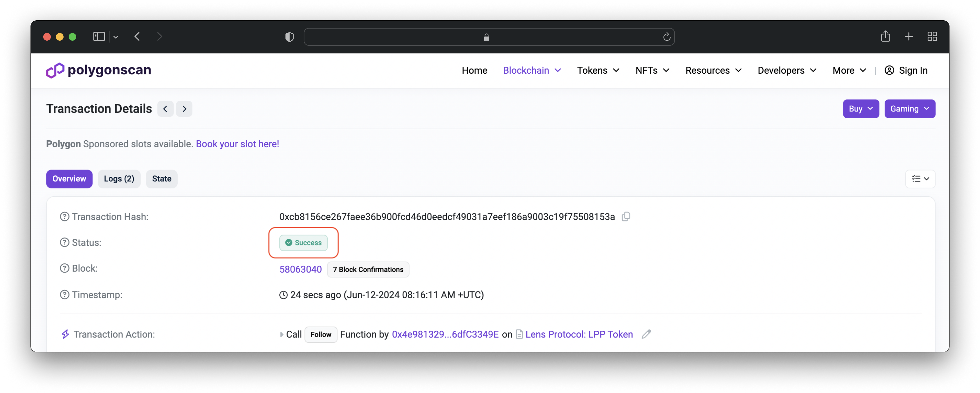The width and height of the screenshot is (980, 393).
Task: View previous transaction with left chevron button
Action: pyautogui.click(x=166, y=109)
